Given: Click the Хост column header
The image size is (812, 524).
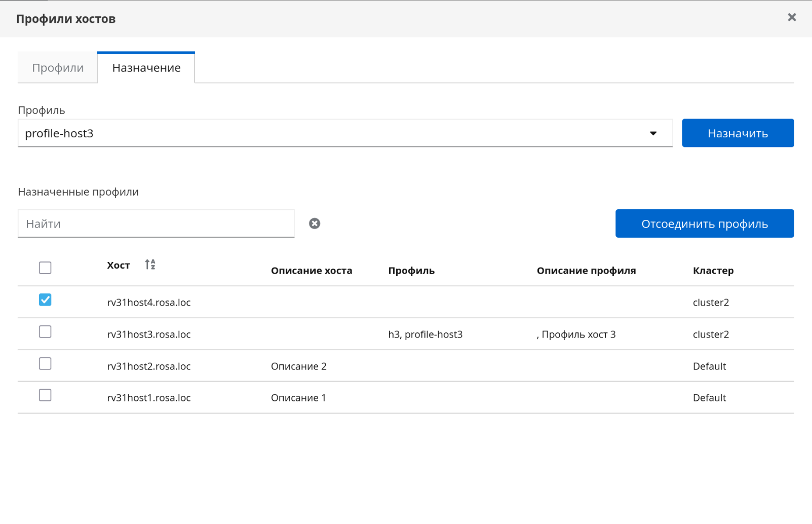Looking at the screenshot, I should point(119,265).
